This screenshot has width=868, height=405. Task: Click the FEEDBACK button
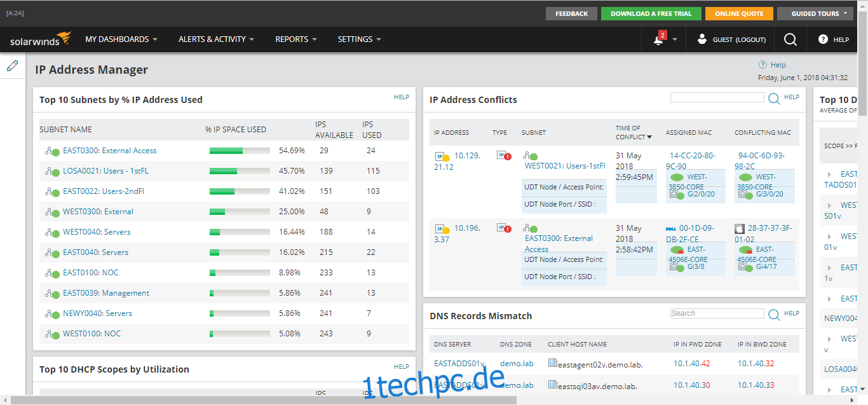(x=571, y=13)
